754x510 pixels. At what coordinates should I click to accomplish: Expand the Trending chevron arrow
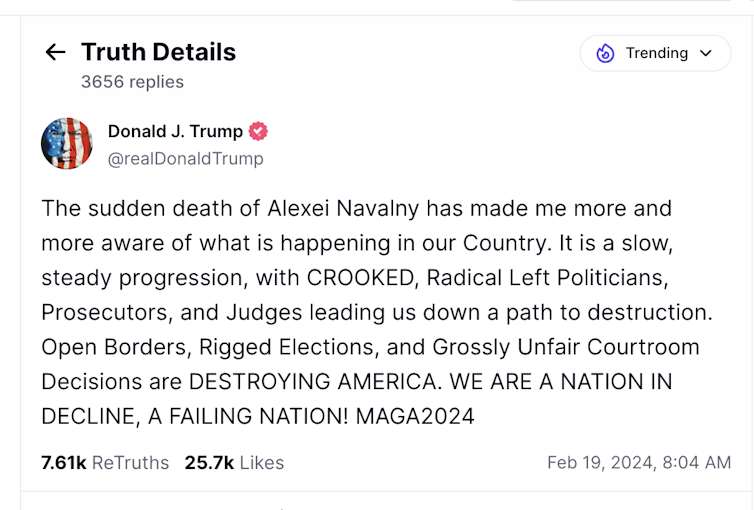point(706,53)
